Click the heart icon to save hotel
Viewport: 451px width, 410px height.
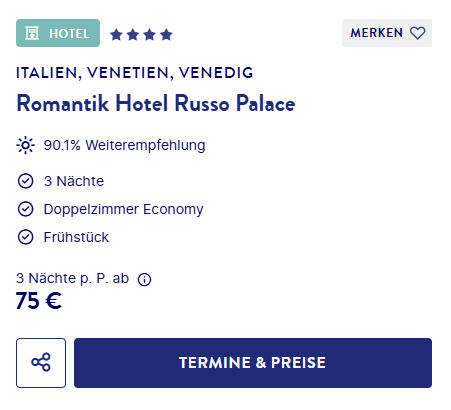tap(418, 33)
